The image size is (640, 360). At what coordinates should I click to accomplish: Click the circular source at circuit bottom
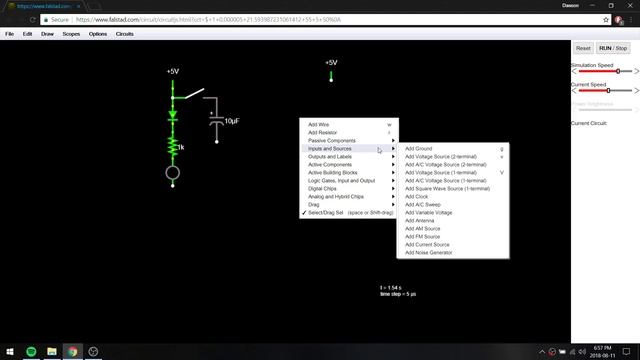pyautogui.click(x=173, y=173)
